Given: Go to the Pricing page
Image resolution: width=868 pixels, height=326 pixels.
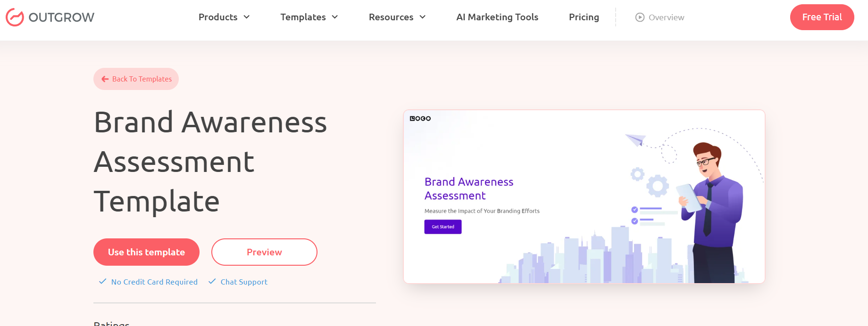Looking at the screenshot, I should [584, 17].
